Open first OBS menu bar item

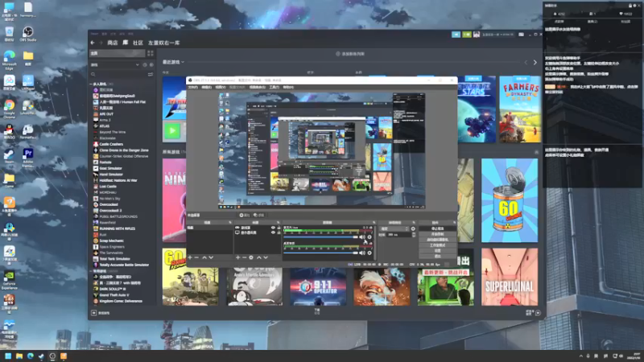click(x=192, y=87)
